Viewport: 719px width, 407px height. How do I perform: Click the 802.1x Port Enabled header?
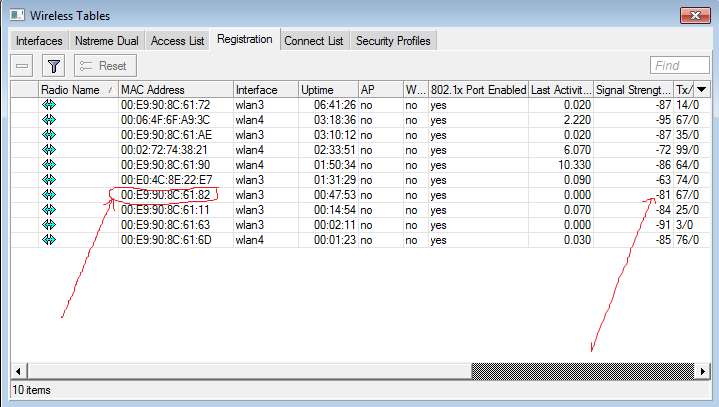(478, 90)
